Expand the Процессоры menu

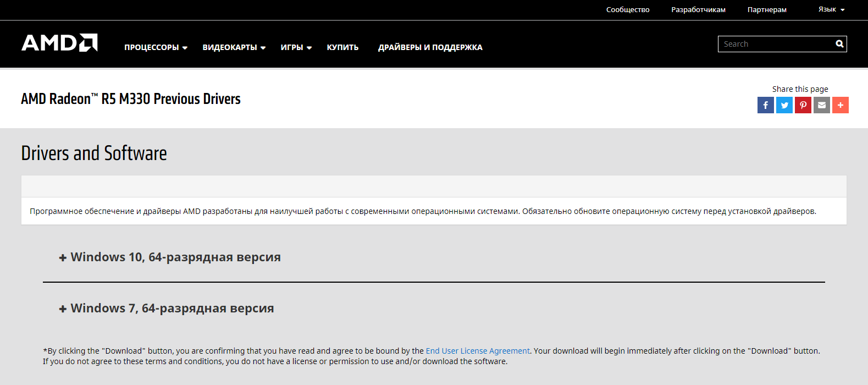(156, 47)
